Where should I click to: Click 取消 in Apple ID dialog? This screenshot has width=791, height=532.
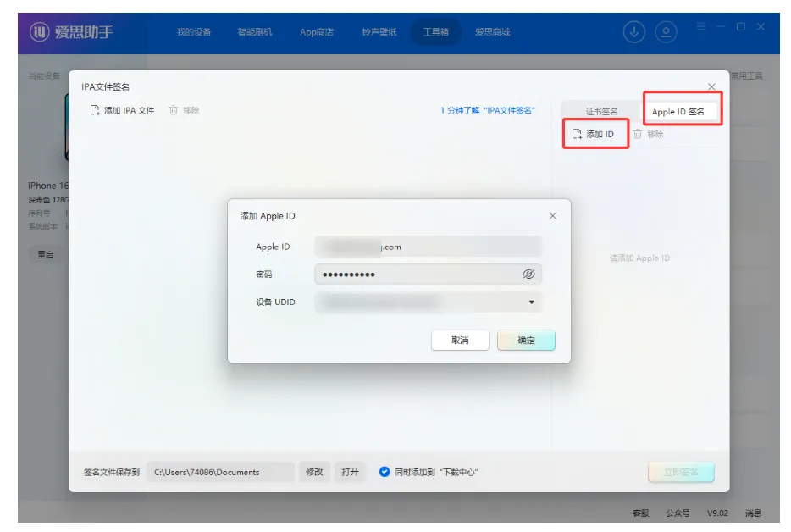(460, 341)
